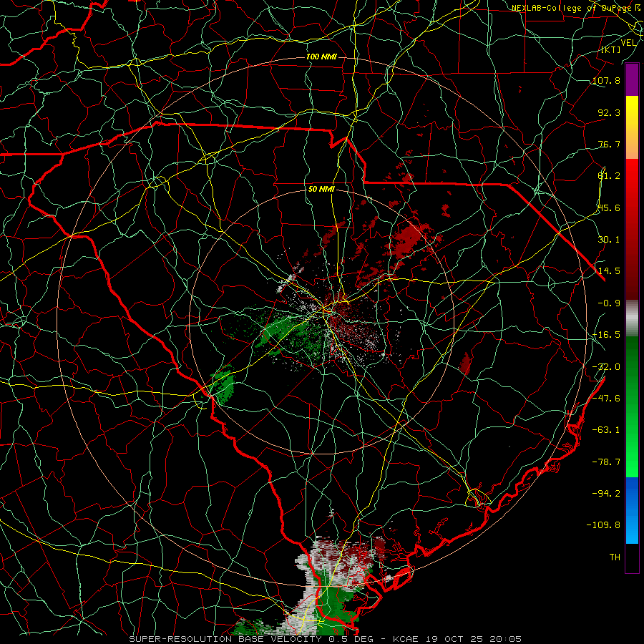The height and width of the screenshot is (644, 644).
Task: Select the 107.8 value on velocity scale
Action: point(606,80)
